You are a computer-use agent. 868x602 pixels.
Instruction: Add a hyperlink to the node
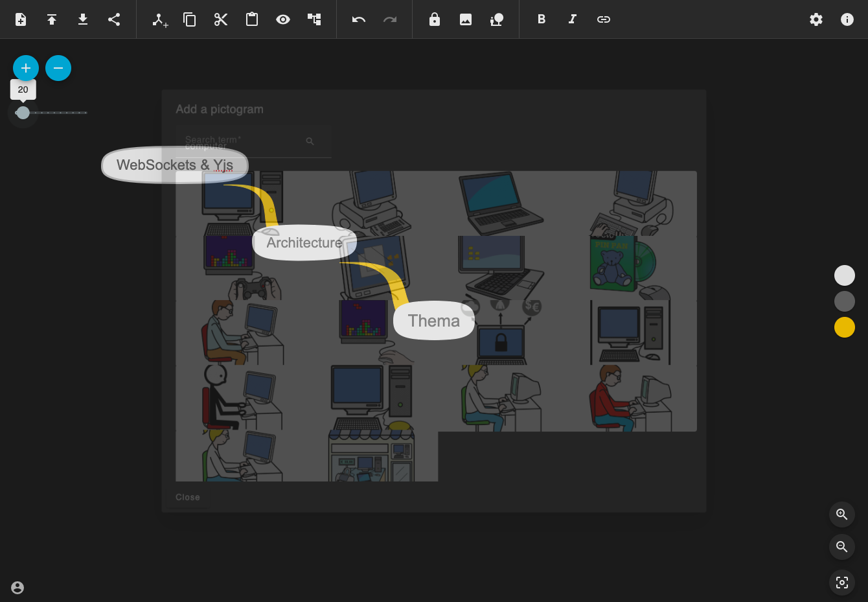click(604, 19)
